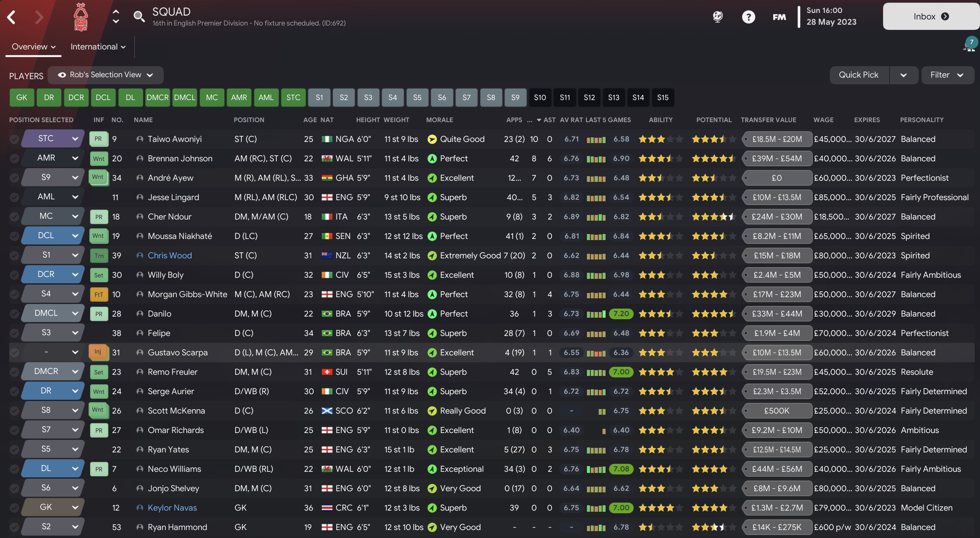This screenshot has width=980, height=538.
Task: Open the help question mark icon
Action: [x=748, y=17]
